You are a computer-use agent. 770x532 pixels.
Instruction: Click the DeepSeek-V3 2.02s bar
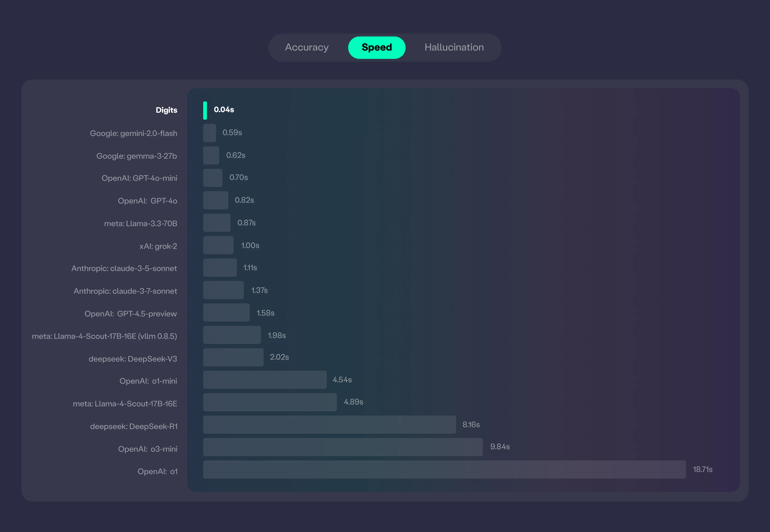(233, 357)
